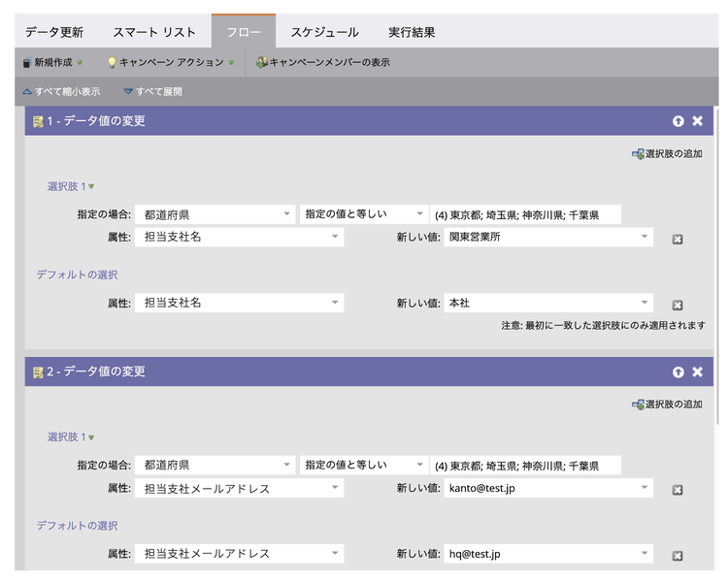Viewport: 728px width, 581px height.
Task: Open the 新規作成 dropdown menu
Action: pos(53,63)
